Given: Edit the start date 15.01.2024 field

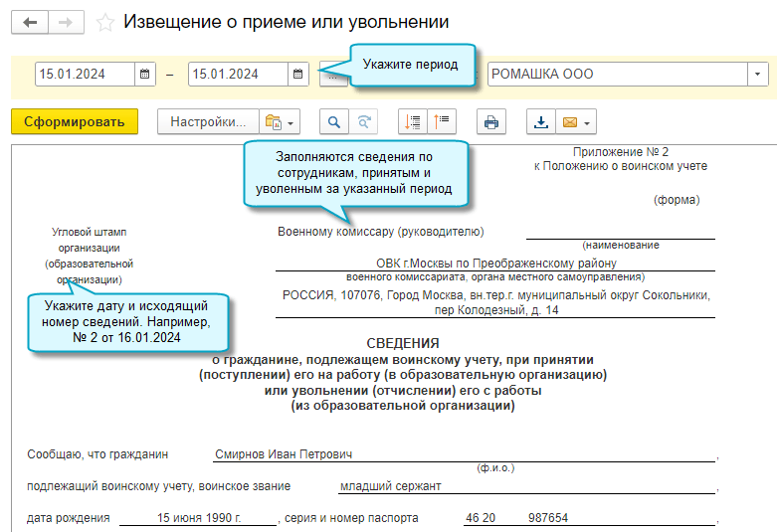Looking at the screenshot, I should (85, 75).
